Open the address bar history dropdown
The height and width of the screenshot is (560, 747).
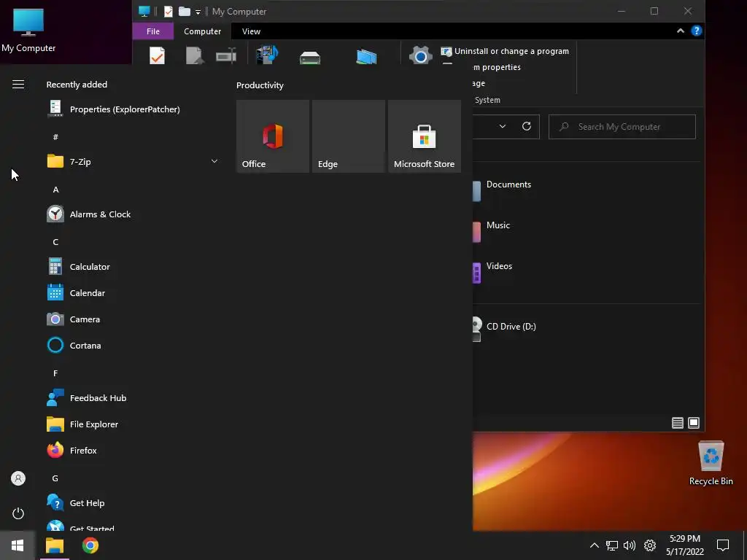tap(502, 126)
